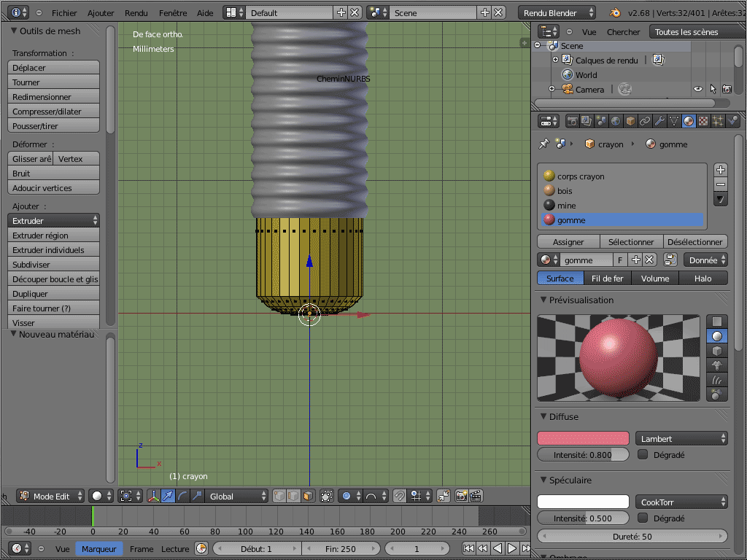Collapse the Prévisualisation panel
Image resolution: width=747 pixels, height=560 pixels.
[x=543, y=300]
